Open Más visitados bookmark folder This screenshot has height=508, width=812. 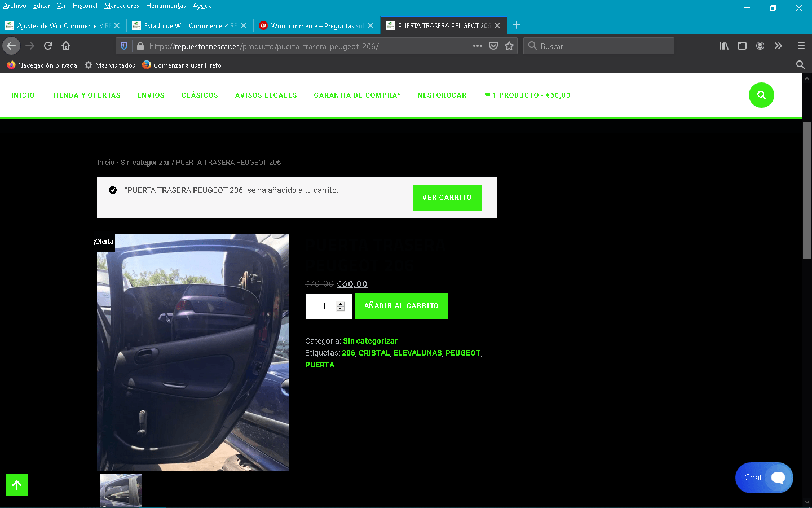coord(110,65)
